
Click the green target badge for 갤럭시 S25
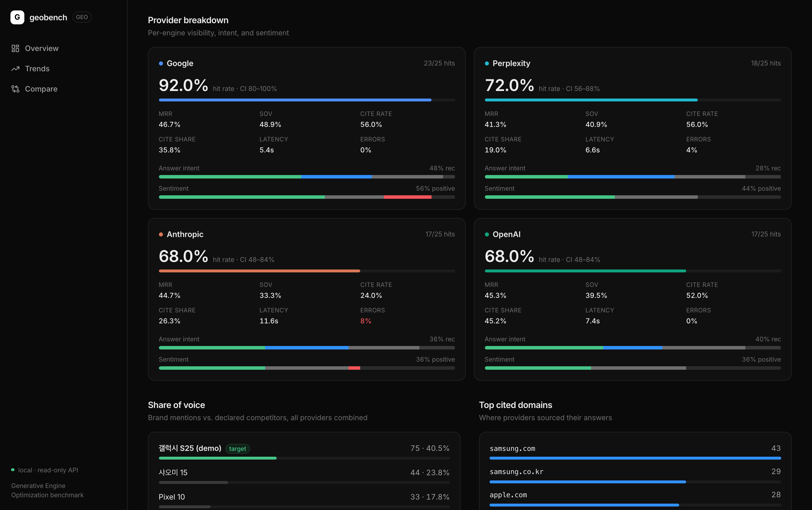(238, 449)
